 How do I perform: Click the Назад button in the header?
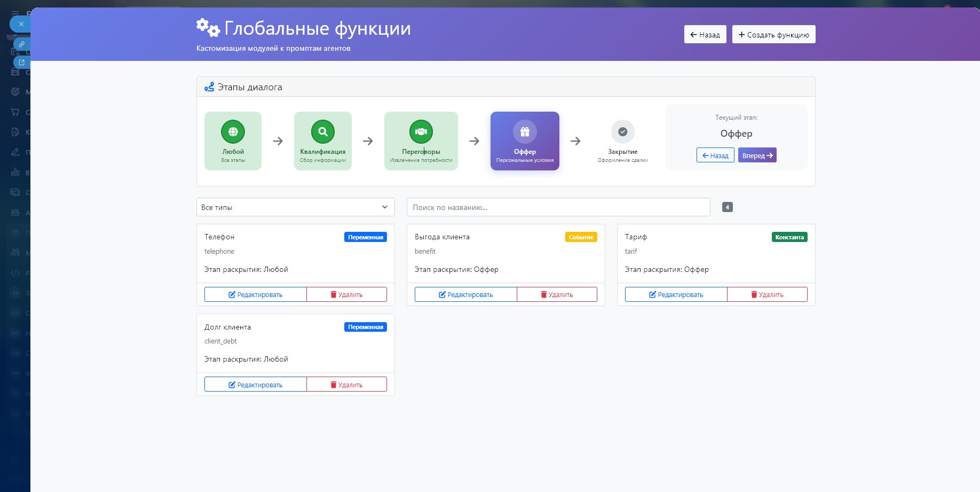[x=705, y=35]
